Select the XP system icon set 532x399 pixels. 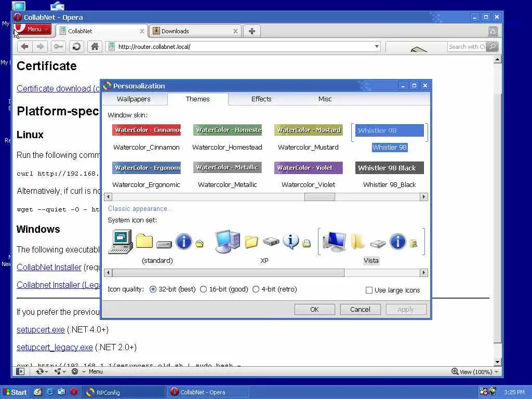pyautogui.click(x=264, y=247)
